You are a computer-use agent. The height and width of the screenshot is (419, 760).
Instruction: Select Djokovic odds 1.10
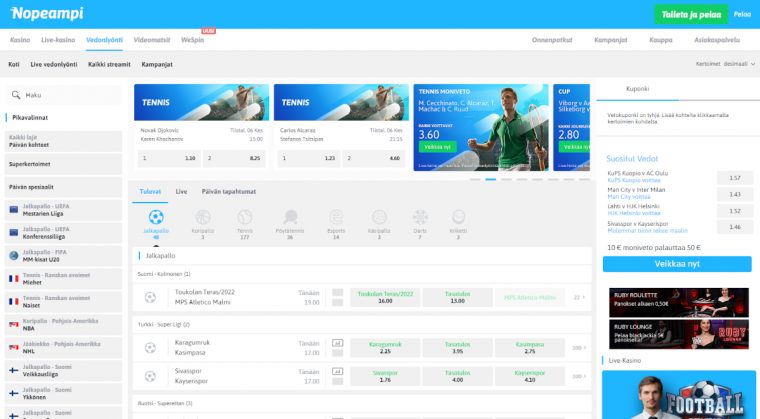point(169,158)
